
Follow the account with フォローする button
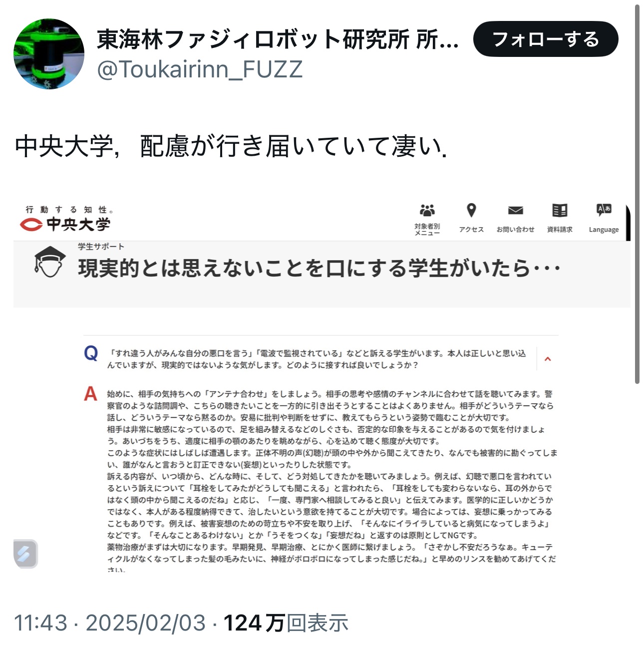click(x=546, y=39)
